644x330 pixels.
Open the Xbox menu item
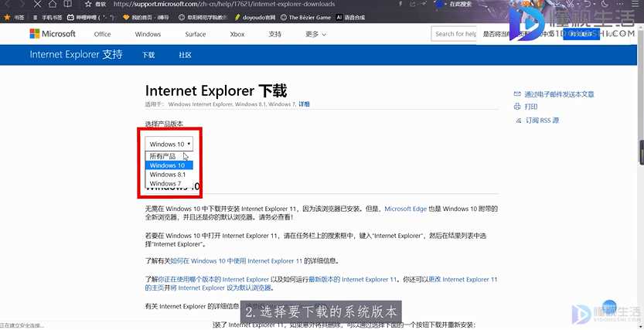237,34
